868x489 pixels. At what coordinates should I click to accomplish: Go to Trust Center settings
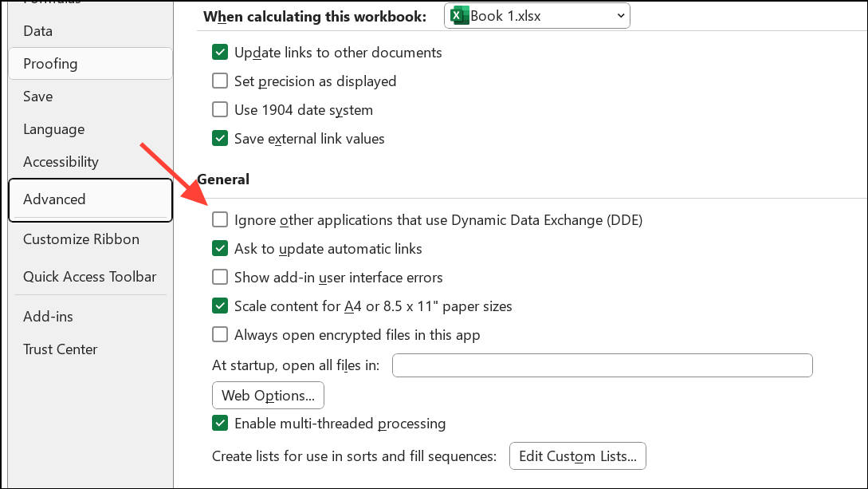(60, 349)
